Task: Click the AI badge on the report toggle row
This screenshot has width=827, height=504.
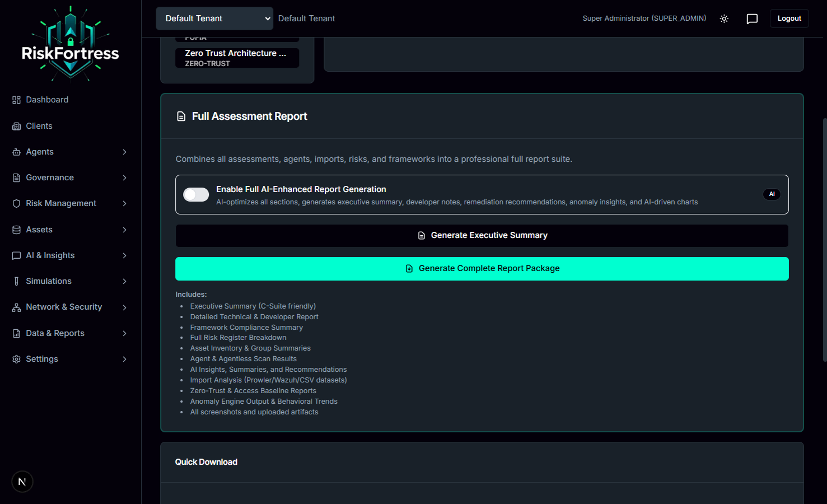Action: pyautogui.click(x=772, y=194)
